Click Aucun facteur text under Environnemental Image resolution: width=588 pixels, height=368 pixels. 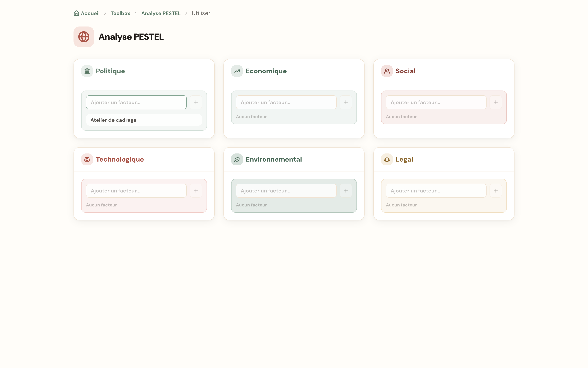[x=251, y=205]
